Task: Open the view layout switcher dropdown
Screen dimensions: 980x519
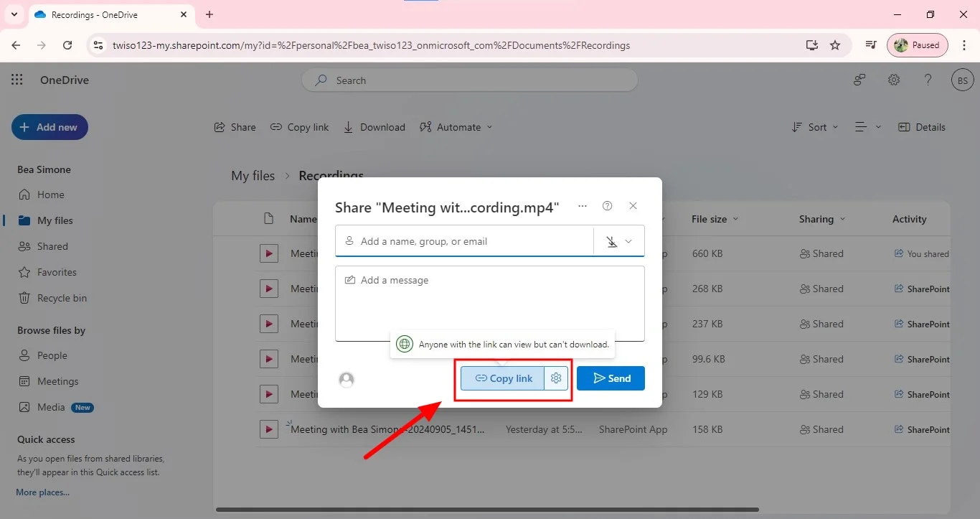Action: coord(868,127)
